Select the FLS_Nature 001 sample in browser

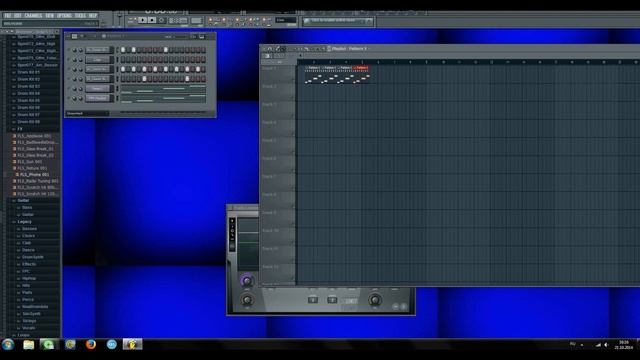(x=32, y=168)
